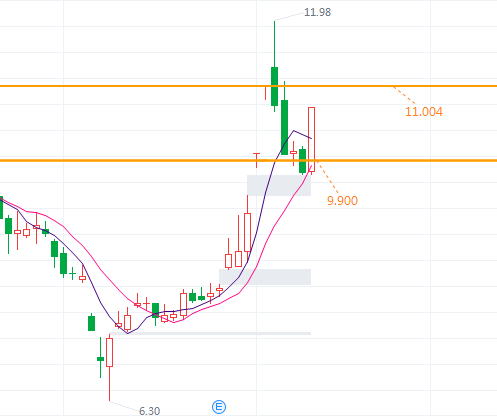
Task: Click the orange 11.004 price label
Action: pyautogui.click(x=424, y=112)
